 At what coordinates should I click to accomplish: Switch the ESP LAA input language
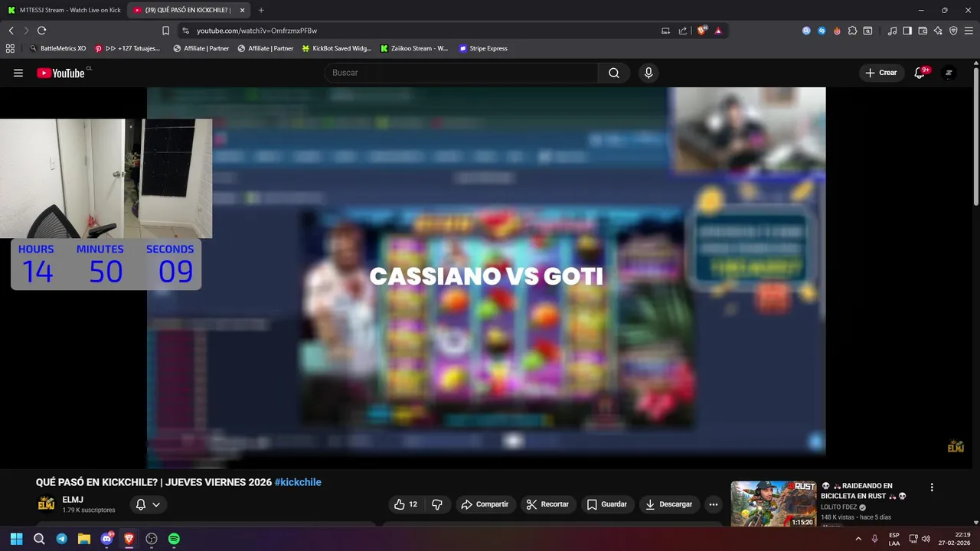(893, 539)
